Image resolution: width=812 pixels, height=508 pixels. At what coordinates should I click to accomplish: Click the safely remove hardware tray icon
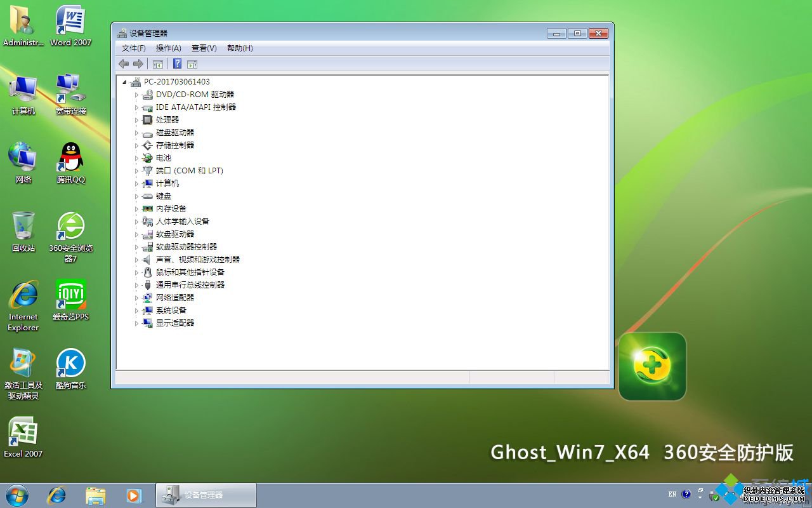(714, 495)
